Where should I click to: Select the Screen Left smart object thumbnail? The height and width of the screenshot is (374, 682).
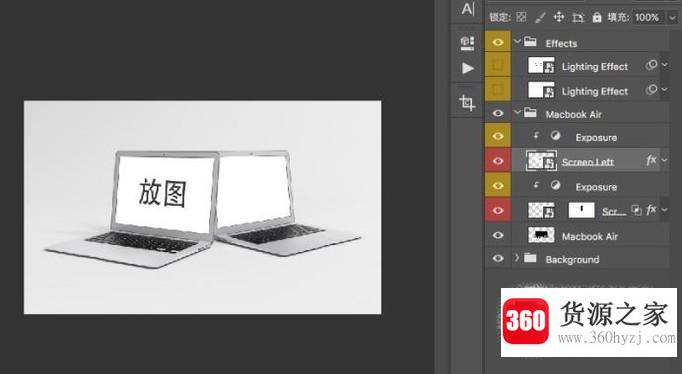click(541, 161)
